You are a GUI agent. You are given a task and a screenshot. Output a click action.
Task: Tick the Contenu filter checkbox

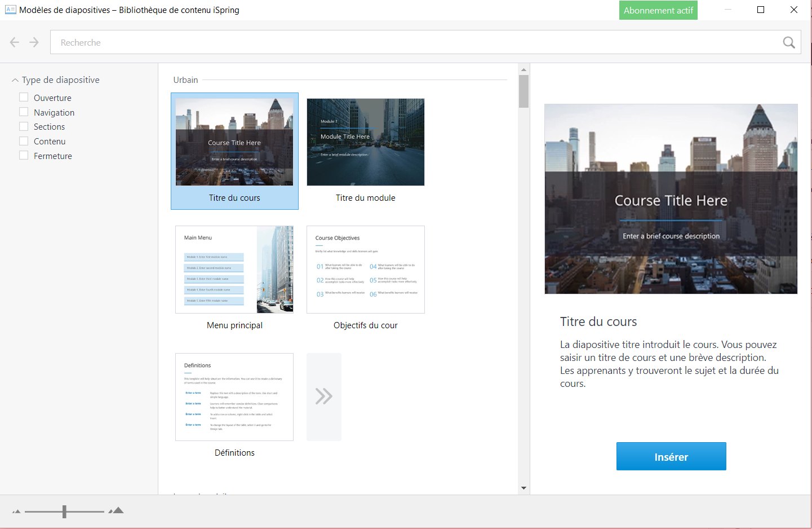click(24, 141)
